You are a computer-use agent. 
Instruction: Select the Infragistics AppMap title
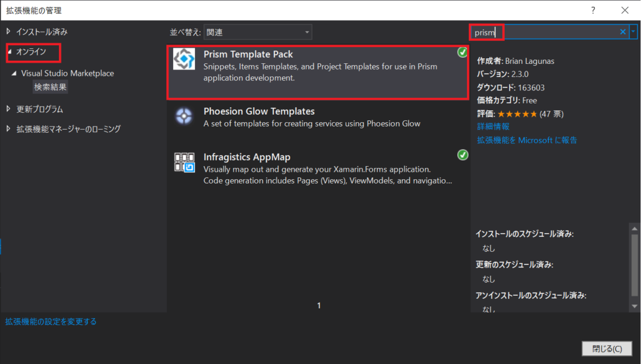pos(247,157)
